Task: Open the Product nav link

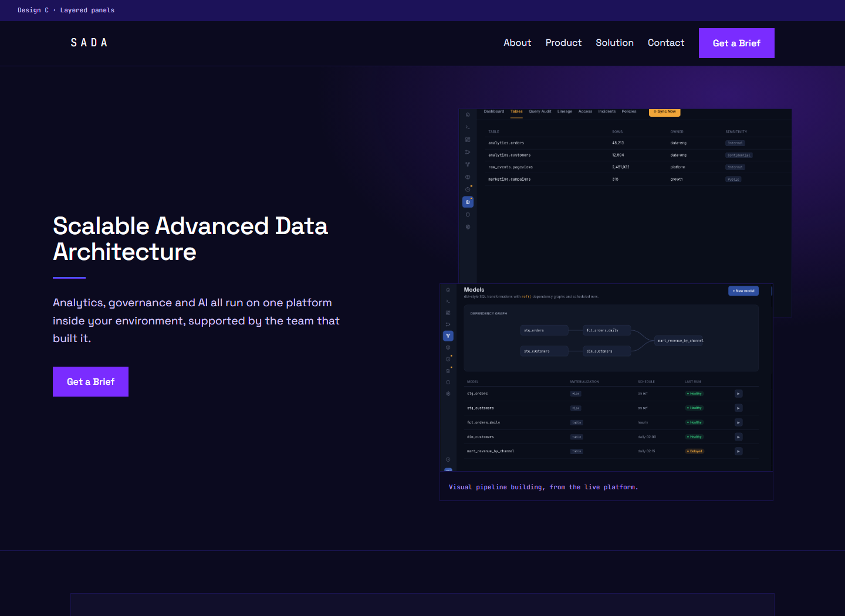Action: pos(563,43)
